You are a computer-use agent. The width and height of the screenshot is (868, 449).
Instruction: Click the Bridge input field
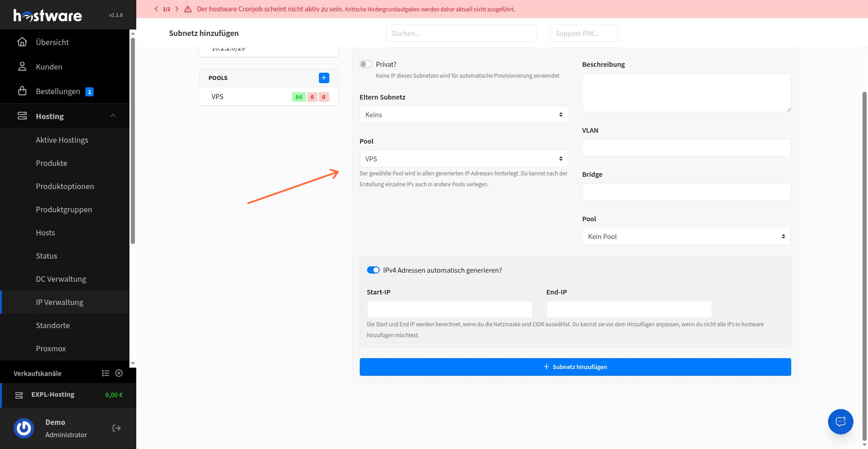tap(686, 192)
